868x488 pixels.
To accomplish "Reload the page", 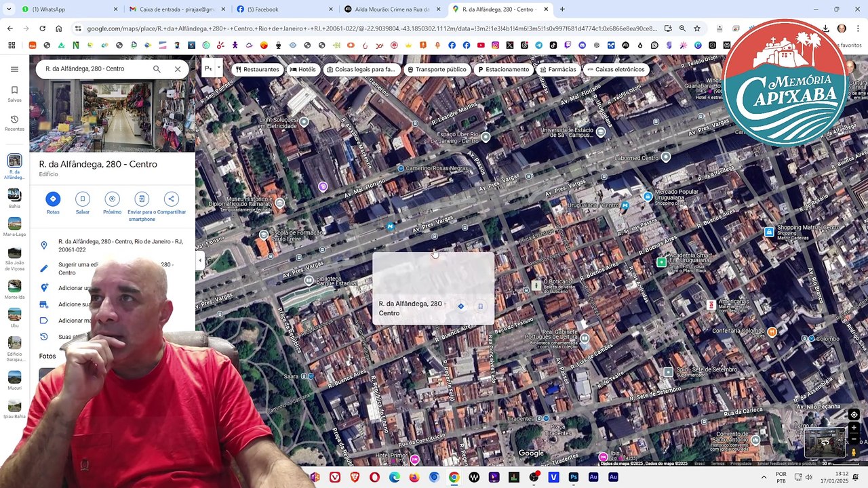I will [42, 28].
